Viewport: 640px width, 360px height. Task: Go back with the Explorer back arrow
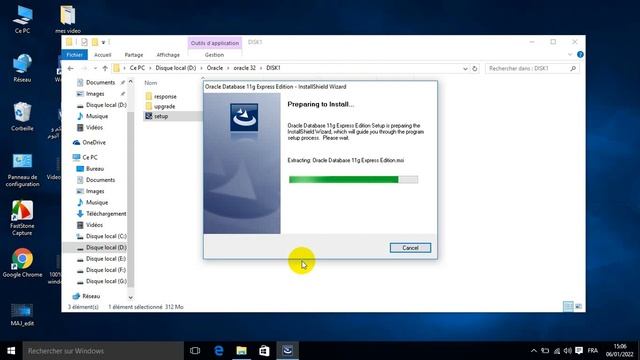pos(71,68)
